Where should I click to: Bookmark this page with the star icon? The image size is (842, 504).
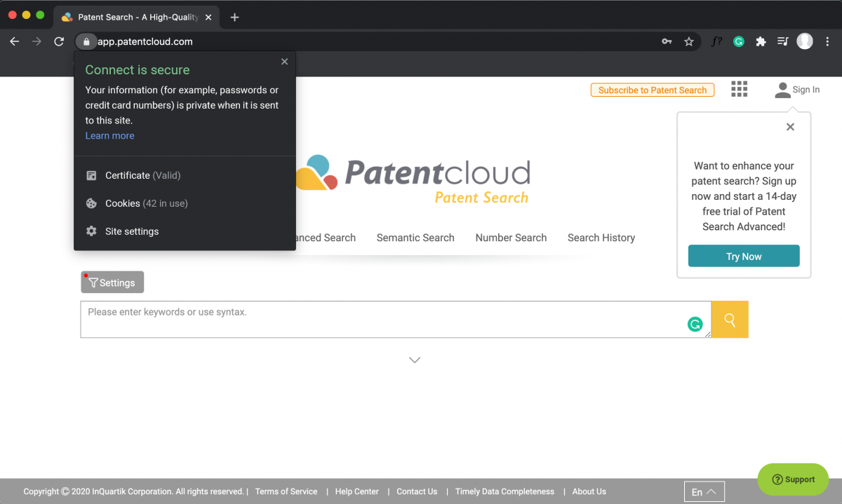[689, 41]
